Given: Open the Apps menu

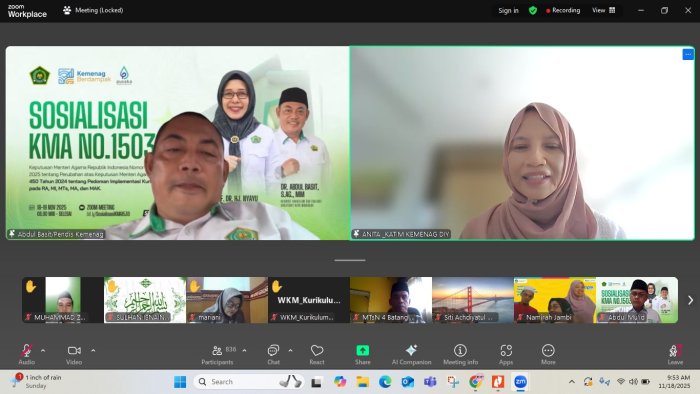Looking at the screenshot, I should pyautogui.click(x=506, y=354).
